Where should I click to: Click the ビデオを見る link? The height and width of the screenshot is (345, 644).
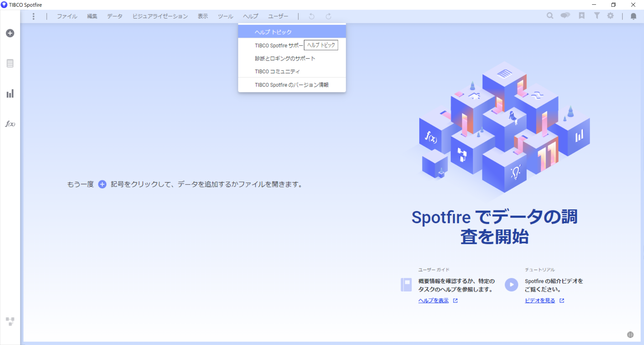[540, 301]
